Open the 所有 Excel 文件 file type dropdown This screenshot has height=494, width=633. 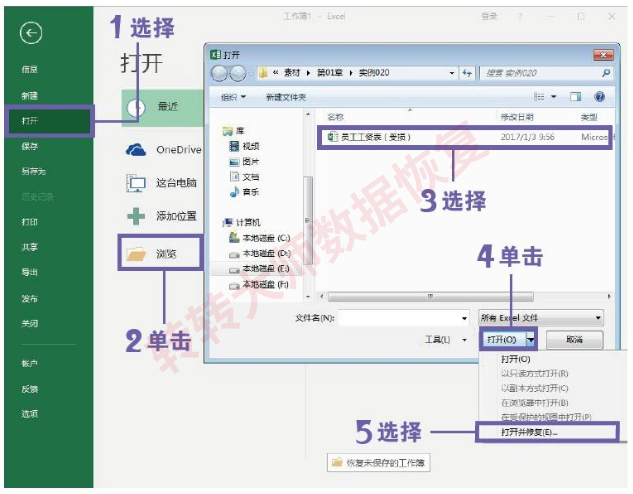click(541, 318)
